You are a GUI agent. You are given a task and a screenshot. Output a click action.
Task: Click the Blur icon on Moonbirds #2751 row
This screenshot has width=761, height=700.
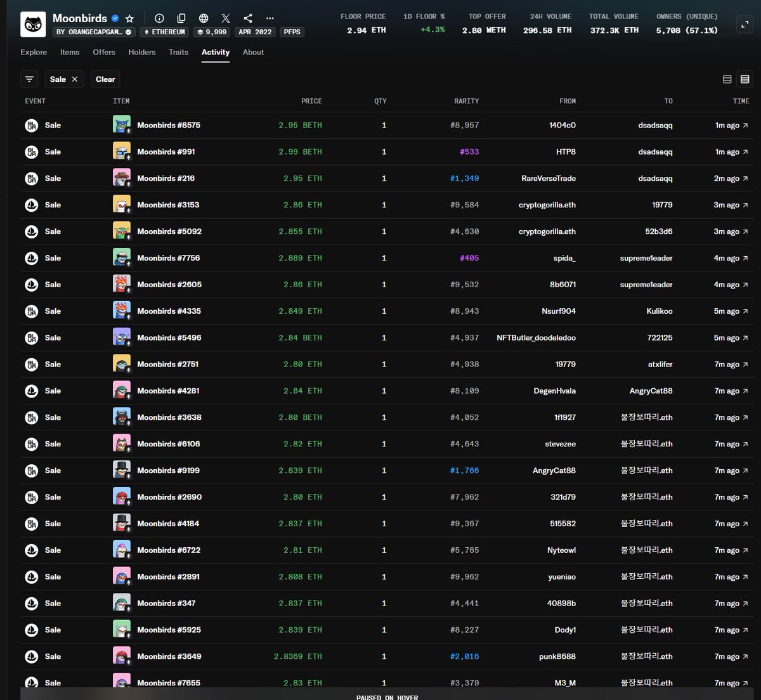coord(31,365)
